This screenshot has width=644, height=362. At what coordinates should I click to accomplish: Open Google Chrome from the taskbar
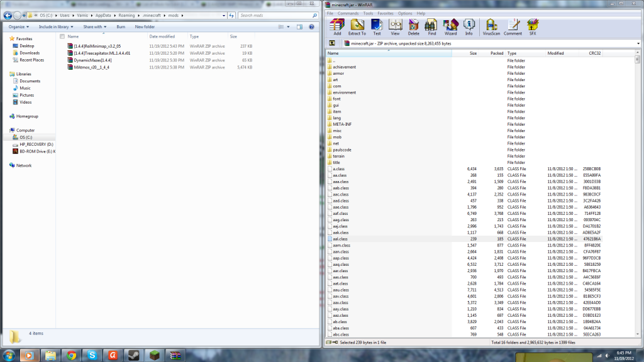tap(71, 355)
